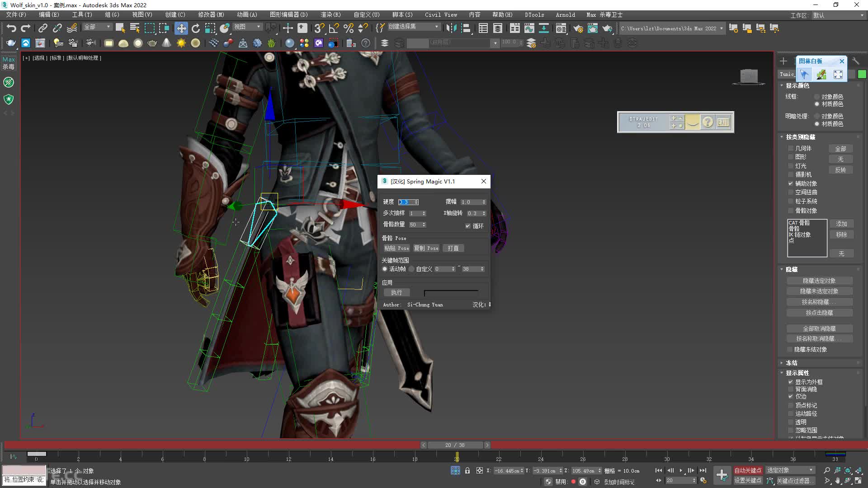This screenshot has height=488, width=868.
Task: Click the Undo arrow icon
Action: point(11,28)
